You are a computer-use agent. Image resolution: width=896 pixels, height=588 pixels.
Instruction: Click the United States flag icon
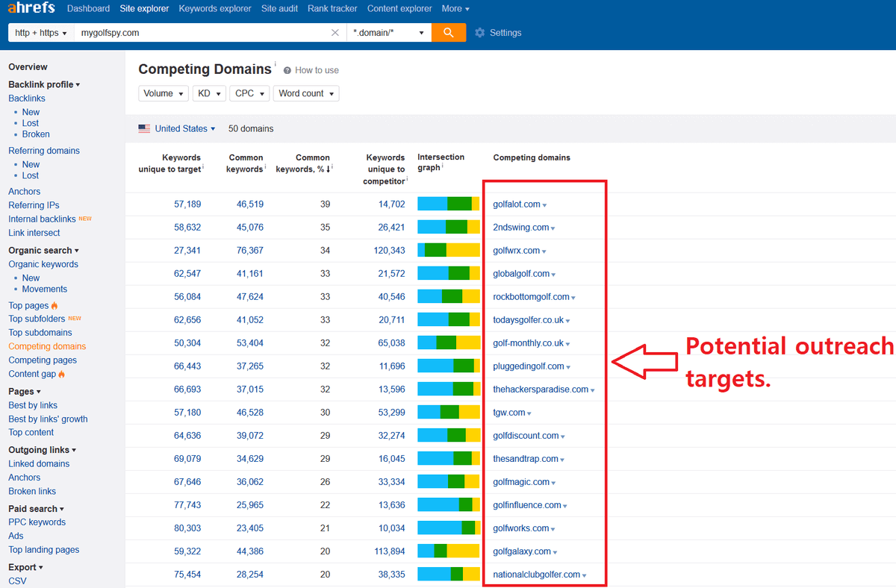point(144,128)
